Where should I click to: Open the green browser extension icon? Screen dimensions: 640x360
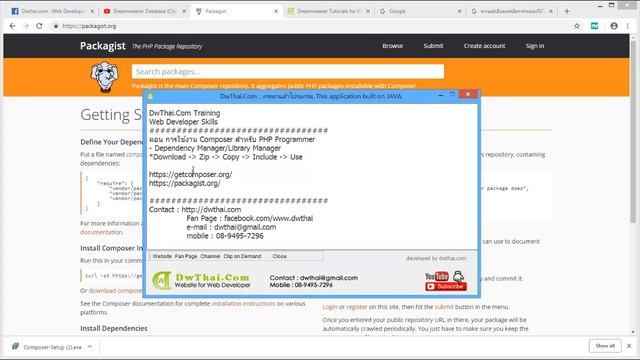[x=594, y=26]
